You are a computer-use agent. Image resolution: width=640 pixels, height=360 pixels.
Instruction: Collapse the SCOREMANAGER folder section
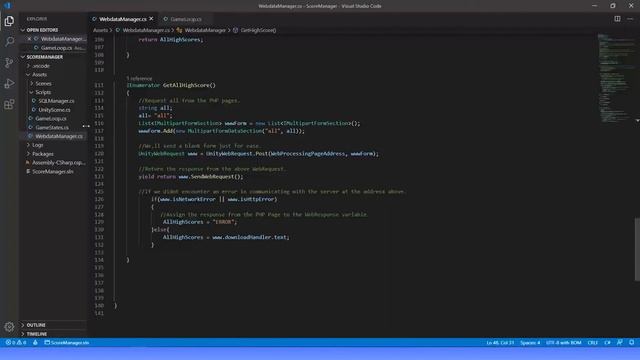[x=23, y=57]
